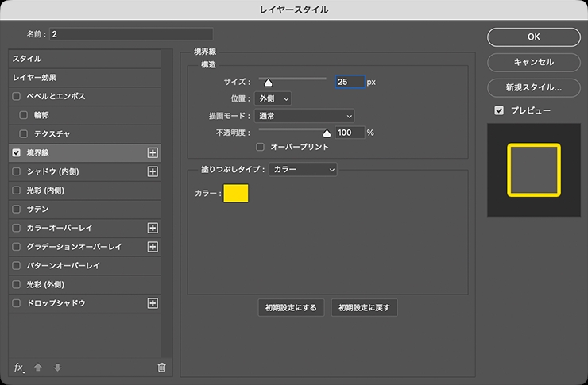
Task: Click the yellow stroke color swatch
Action: (x=236, y=193)
